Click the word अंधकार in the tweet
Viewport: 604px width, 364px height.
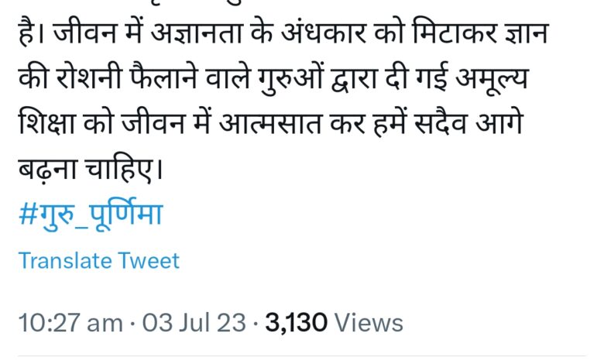click(323, 33)
